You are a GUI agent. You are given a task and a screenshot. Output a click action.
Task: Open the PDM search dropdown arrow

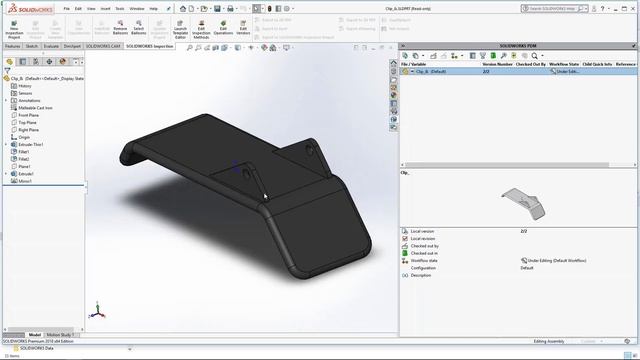[542, 56]
